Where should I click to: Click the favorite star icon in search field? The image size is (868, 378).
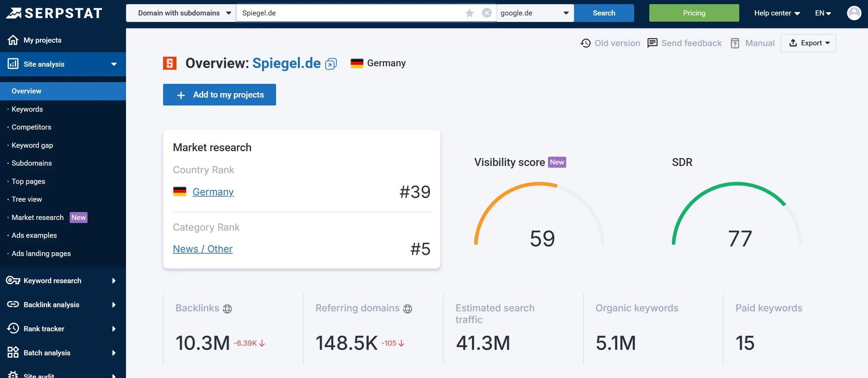pyautogui.click(x=469, y=13)
